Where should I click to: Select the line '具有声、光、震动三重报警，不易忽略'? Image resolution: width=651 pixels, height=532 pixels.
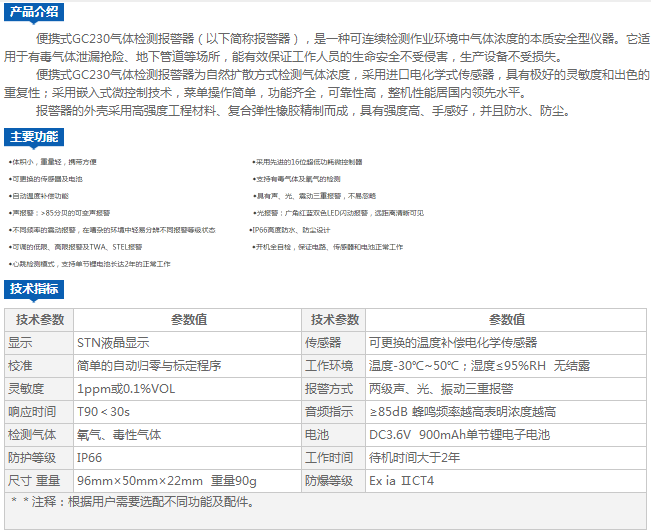(314, 196)
